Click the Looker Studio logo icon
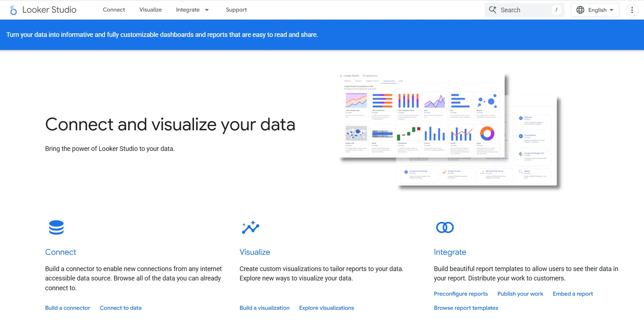This screenshot has height=321, width=644. [13, 10]
